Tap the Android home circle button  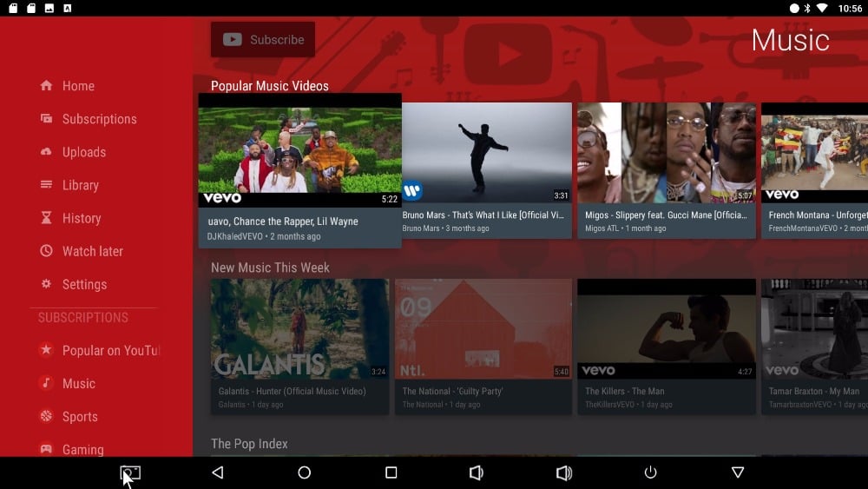coord(305,472)
